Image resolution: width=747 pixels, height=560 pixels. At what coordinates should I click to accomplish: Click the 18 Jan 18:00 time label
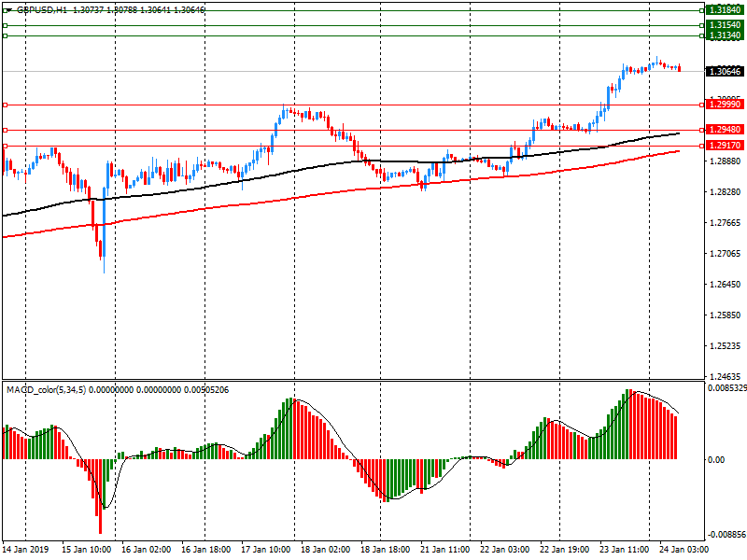point(385,549)
